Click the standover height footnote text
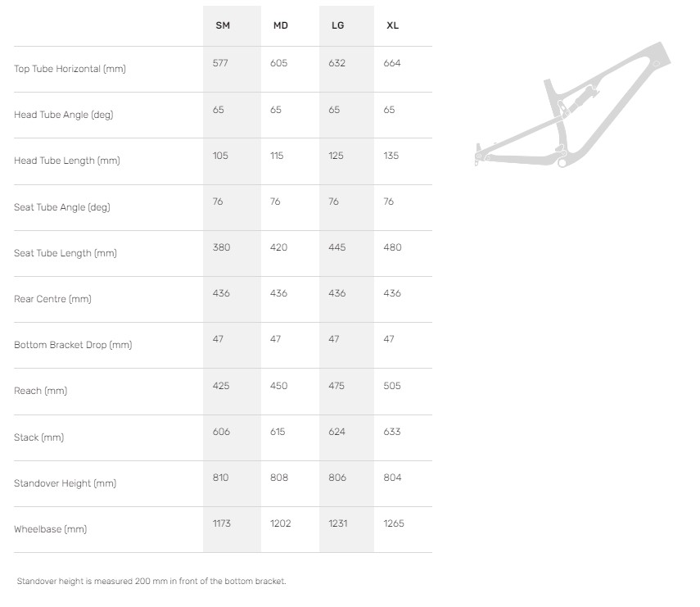 [x=151, y=582]
